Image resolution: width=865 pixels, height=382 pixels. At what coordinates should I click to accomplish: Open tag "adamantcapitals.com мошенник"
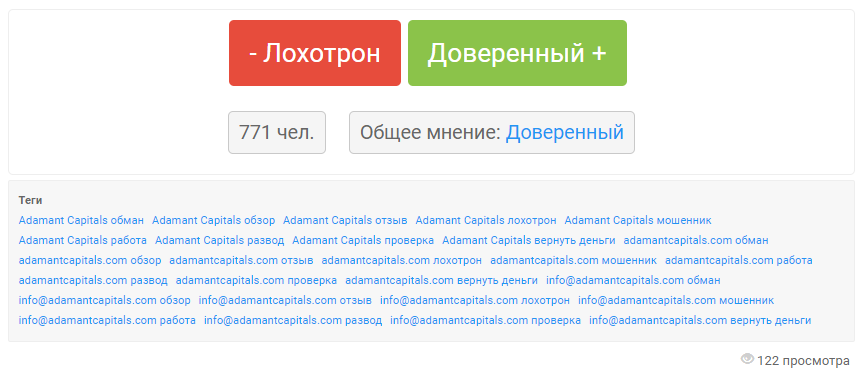point(574,261)
